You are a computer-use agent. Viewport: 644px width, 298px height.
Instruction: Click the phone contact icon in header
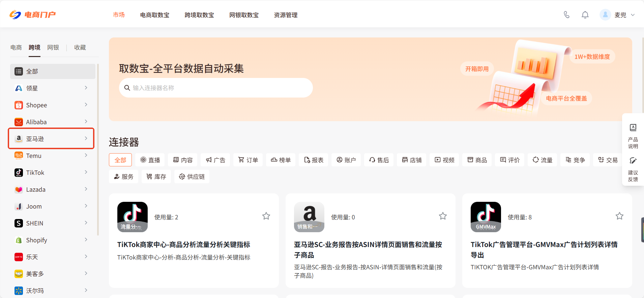566,15
